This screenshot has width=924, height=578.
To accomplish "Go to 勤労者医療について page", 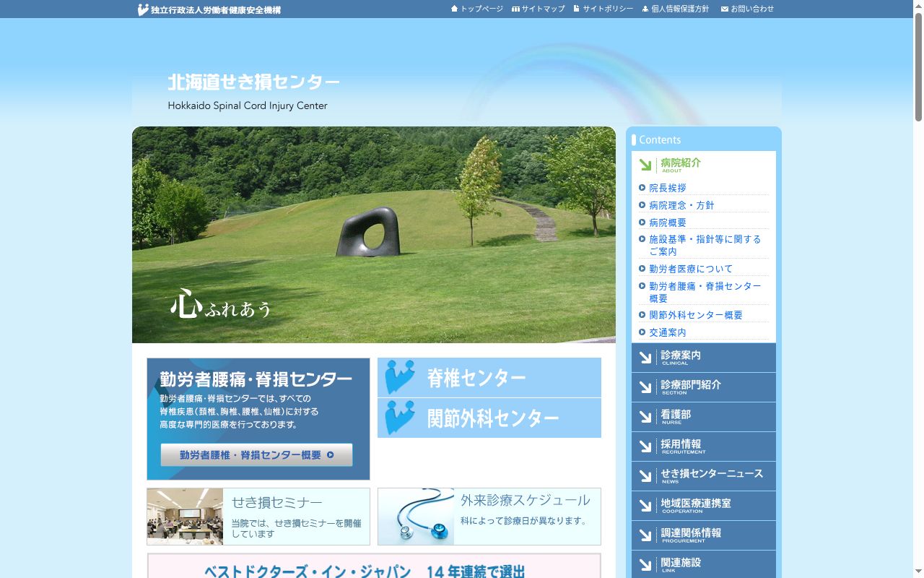I will [x=691, y=269].
